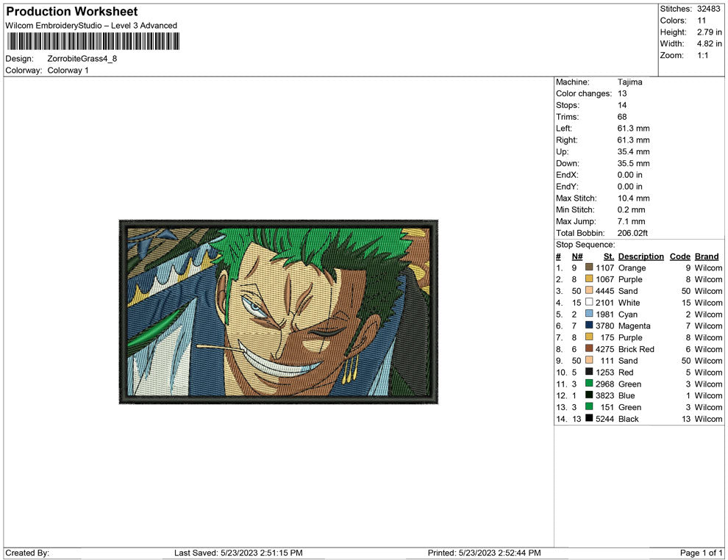
Task: Click the Code column header
Action: pyautogui.click(x=679, y=256)
